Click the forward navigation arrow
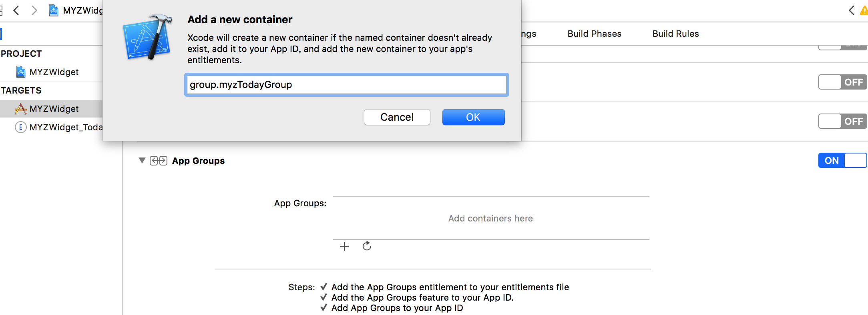The height and width of the screenshot is (315, 868). tap(34, 10)
